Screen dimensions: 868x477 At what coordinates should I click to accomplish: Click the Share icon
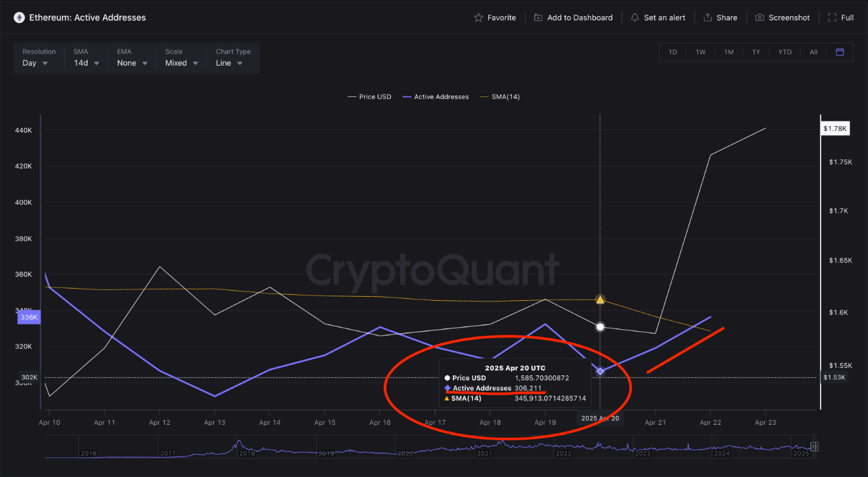(x=708, y=18)
